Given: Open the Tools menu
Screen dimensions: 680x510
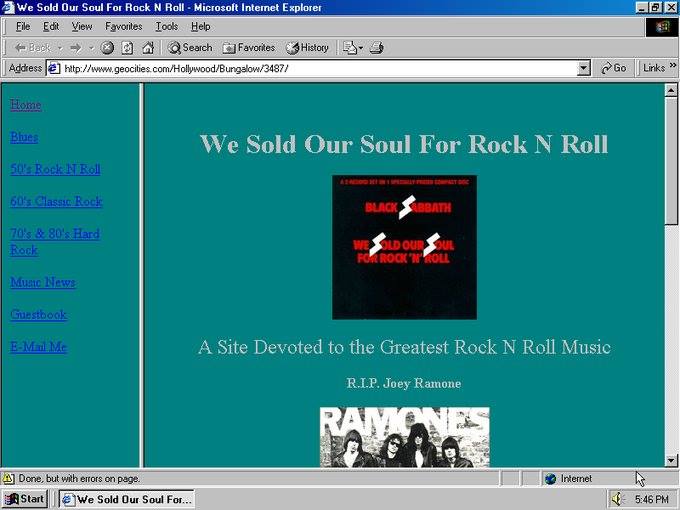Looking at the screenshot, I should tap(166, 26).
